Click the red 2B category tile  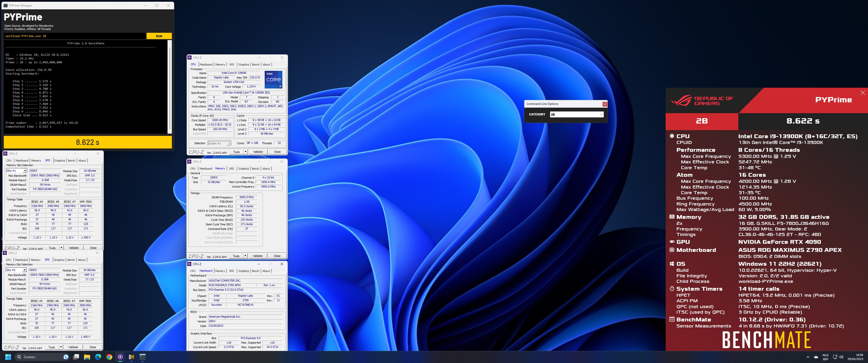coord(702,121)
